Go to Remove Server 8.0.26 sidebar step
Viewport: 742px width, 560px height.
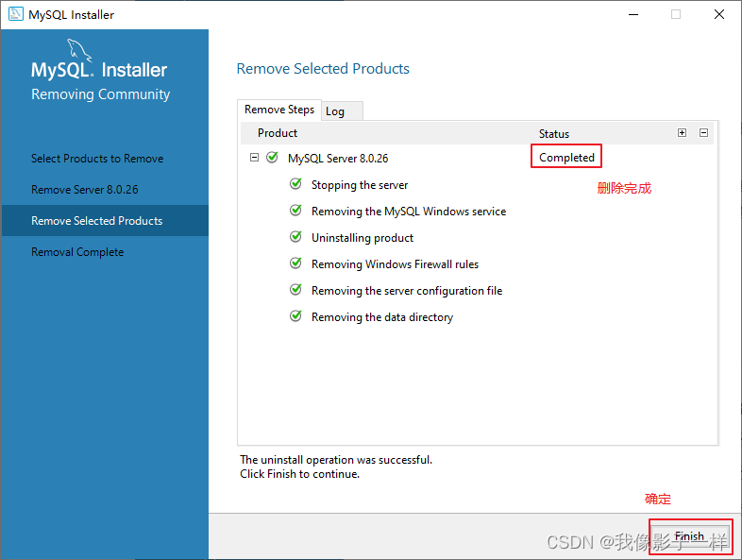(x=85, y=190)
